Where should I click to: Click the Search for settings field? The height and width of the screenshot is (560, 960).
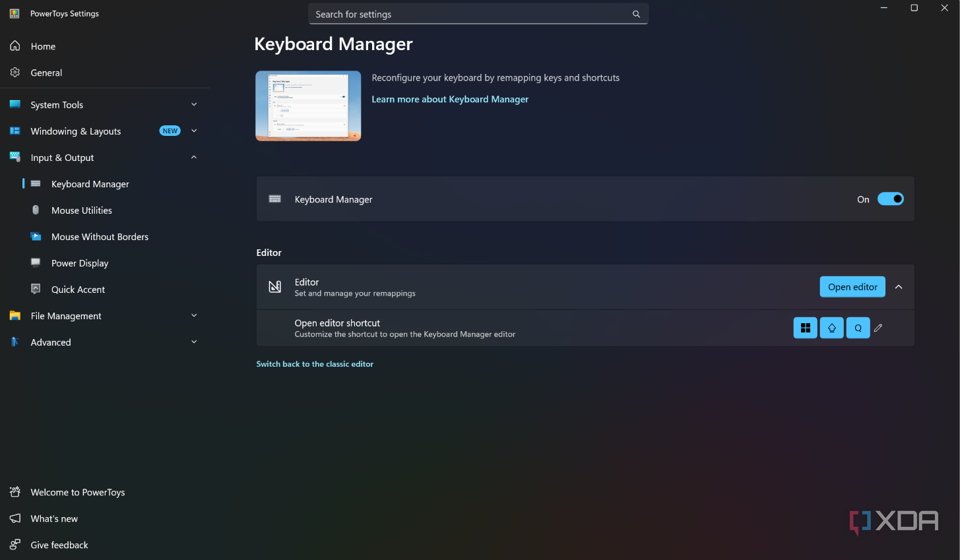point(478,14)
